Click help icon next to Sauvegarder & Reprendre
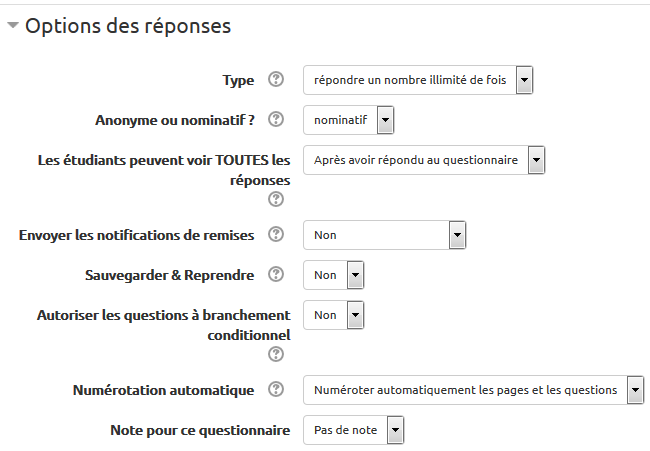Image resolution: width=650 pixels, height=451 pixels. point(277,274)
